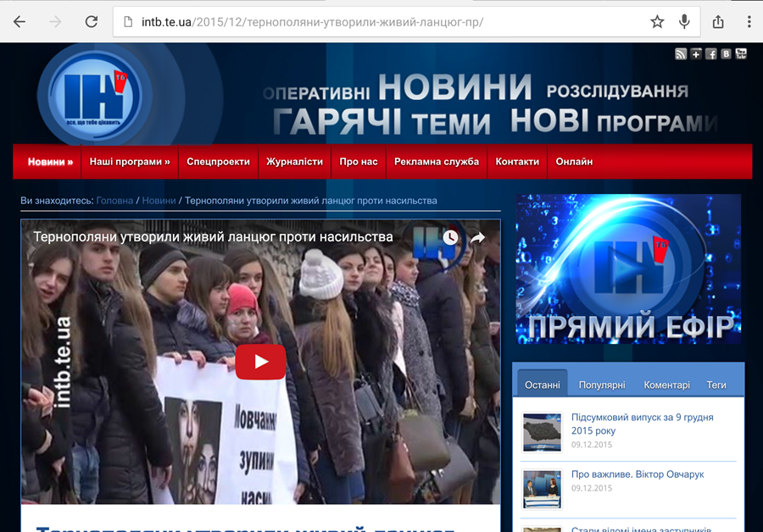Click the Головна breadcrumb link

pos(114,201)
